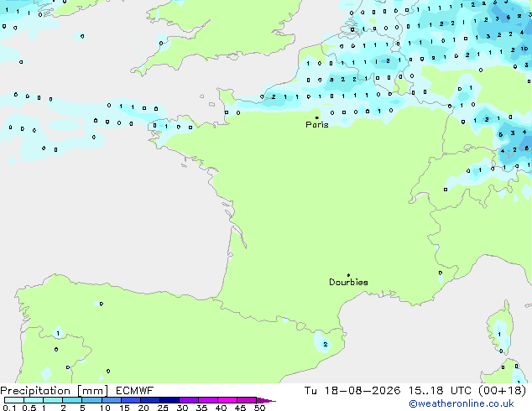Select the legend swatch between 25 and 30

[x=169, y=400]
